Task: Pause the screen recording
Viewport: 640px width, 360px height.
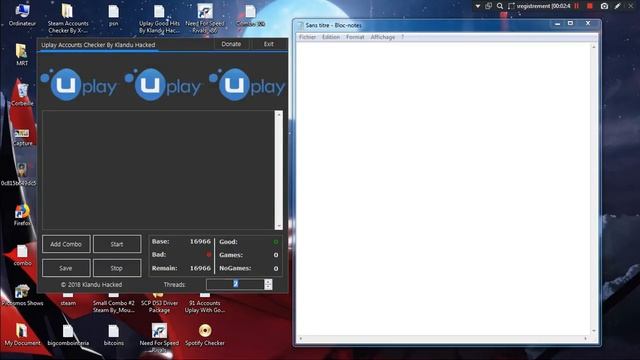Action: (x=577, y=6)
